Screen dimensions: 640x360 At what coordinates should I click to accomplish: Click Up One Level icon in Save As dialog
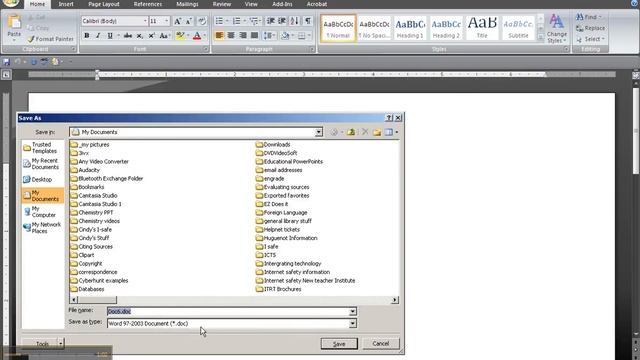coord(351,132)
